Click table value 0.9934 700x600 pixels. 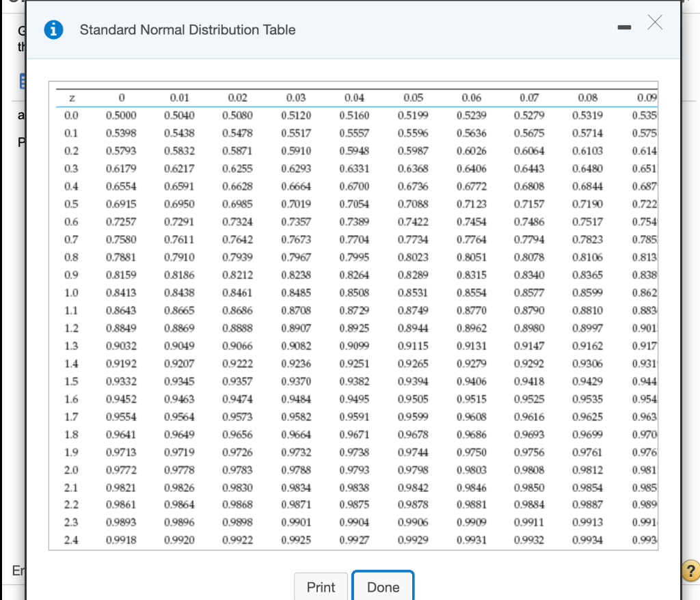click(587, 540)
